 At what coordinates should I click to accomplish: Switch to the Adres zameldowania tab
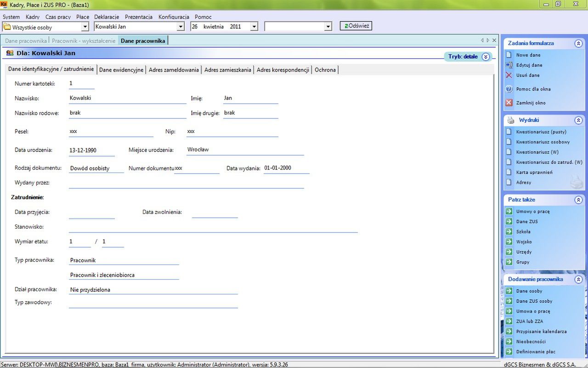click(174, 70)
